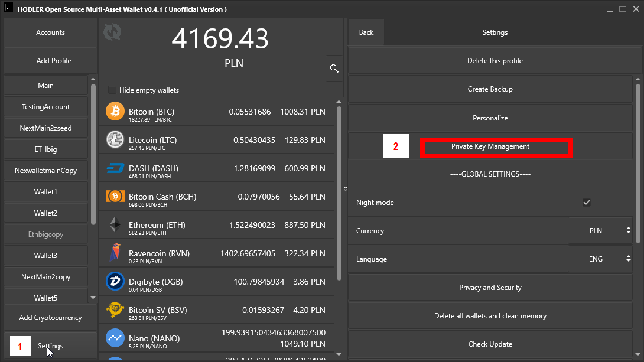Click Bitcoin balance 0.05531686
The image size is (644, 362).
pos(250,112)
